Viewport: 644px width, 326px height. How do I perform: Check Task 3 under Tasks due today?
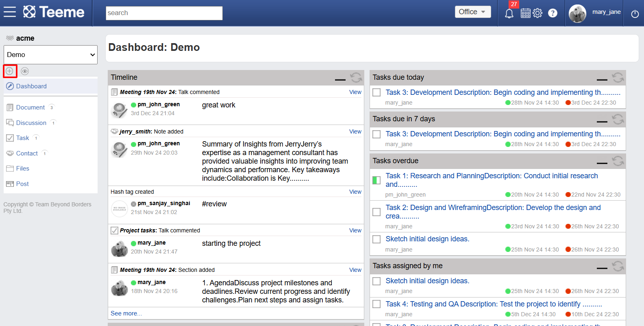(377, 92)
